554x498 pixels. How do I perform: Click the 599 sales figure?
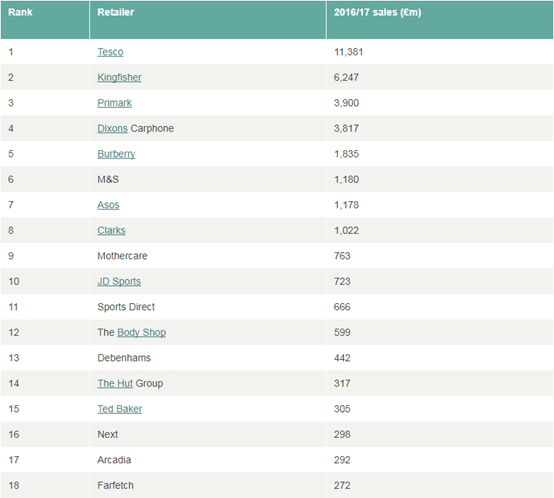pos(342,332)
